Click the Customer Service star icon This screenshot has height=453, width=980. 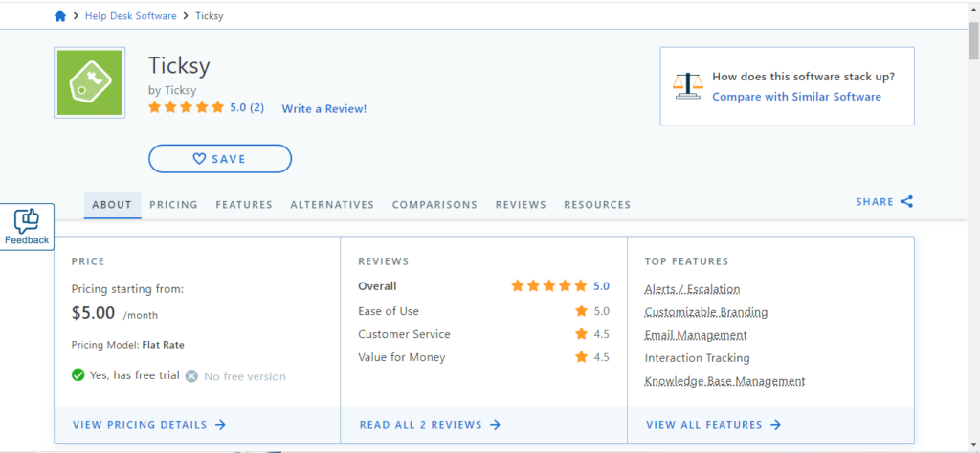point(582,334)
